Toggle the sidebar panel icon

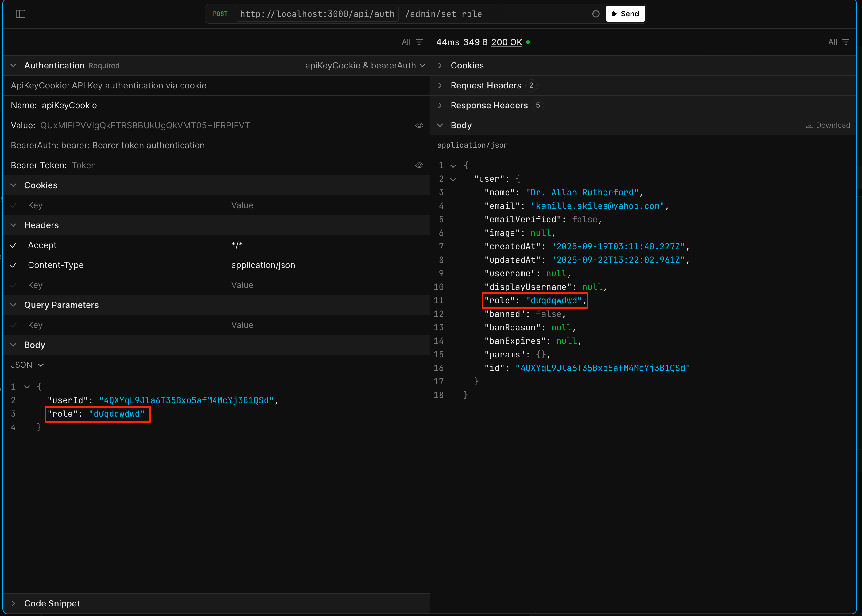tap(21, 14)
